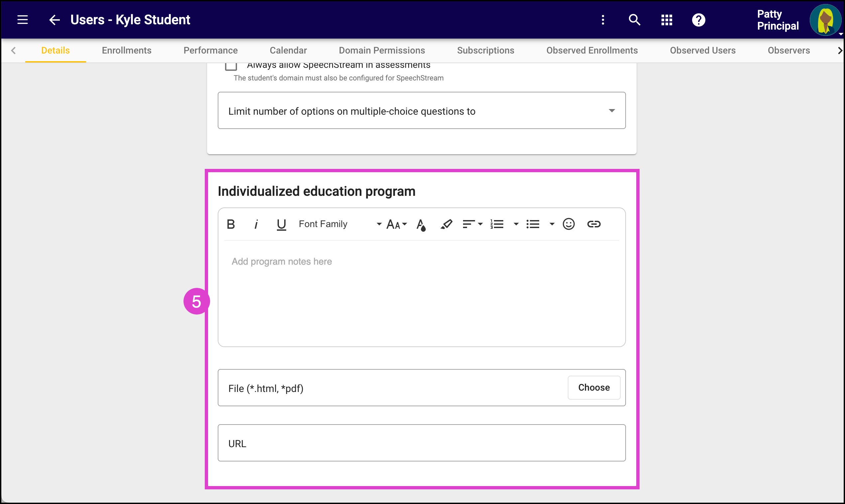This screenshot has width=845, height=504.
Task: Click the search magnifier icon
Action: point(635,20)
